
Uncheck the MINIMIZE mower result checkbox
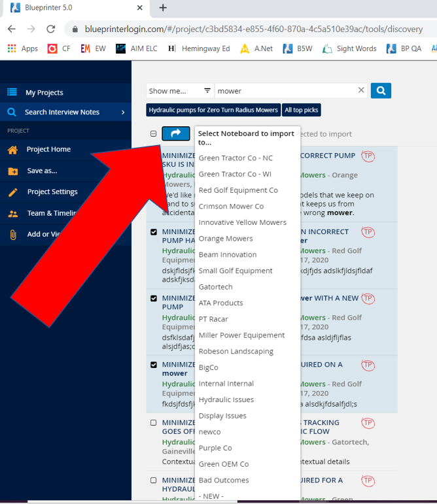(154, 365)
